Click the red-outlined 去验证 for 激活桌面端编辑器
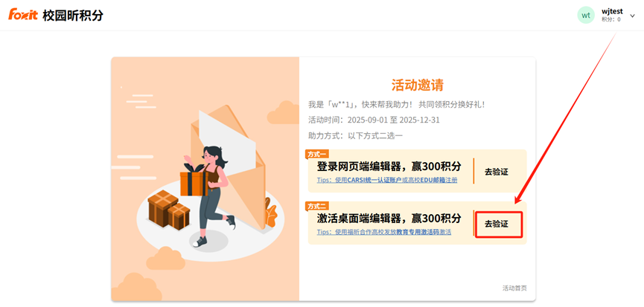644x307 pixels. 499,224
